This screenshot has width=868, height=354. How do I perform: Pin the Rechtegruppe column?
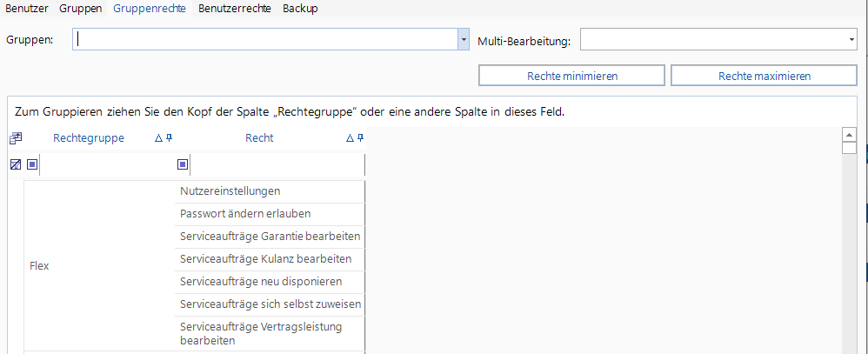point(170,138)
